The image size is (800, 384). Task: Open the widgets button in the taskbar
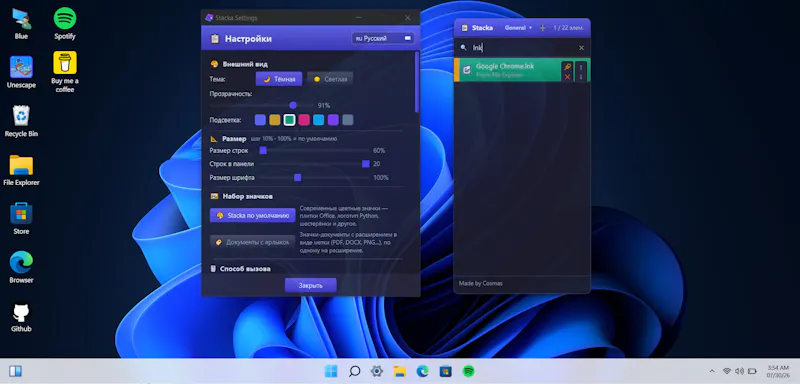(15, 371)
